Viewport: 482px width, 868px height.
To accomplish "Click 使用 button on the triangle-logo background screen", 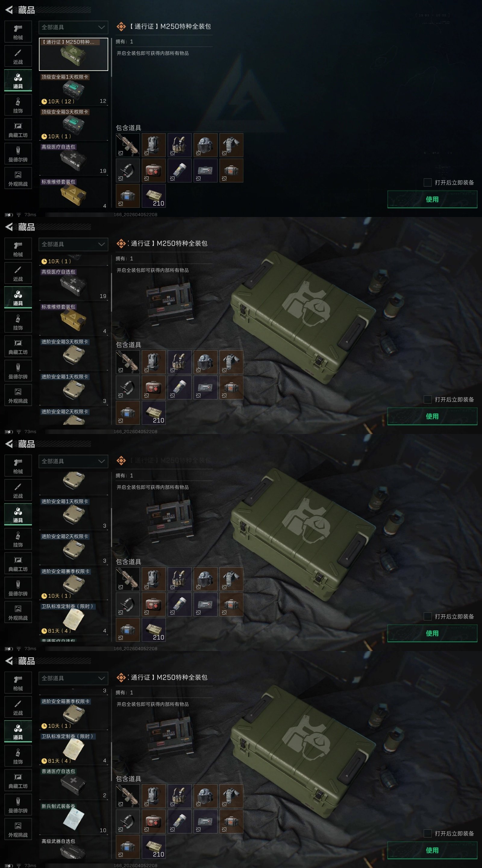I will [x=432, y=199].
